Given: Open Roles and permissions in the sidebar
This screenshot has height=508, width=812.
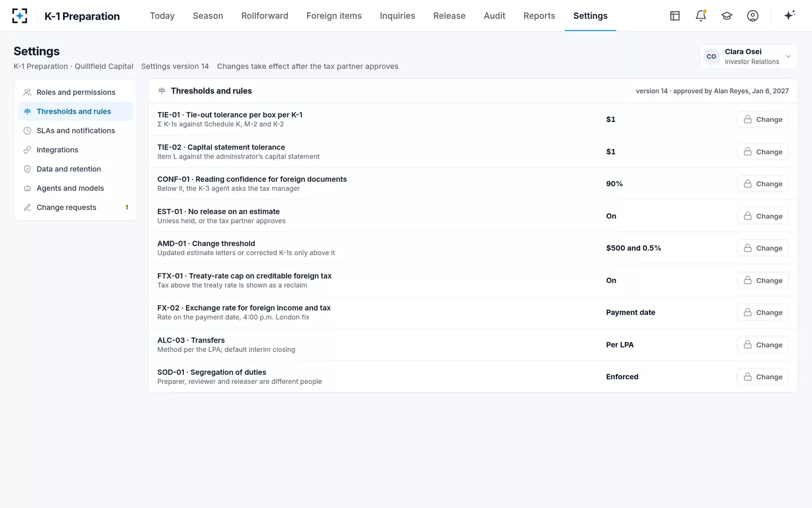Looking at the screenshot, I should tap(76, 92).
